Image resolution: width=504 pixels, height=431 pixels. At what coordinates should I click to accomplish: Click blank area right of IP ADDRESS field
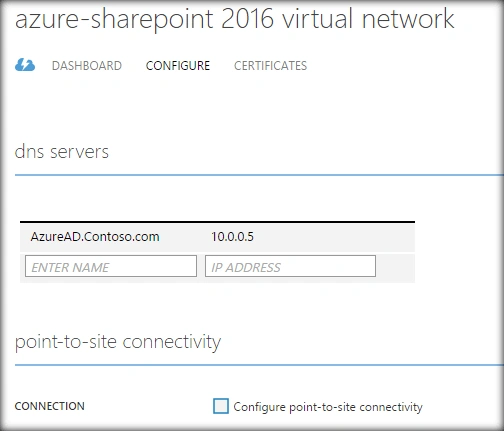pyautogui.click(x=395, y=267)
